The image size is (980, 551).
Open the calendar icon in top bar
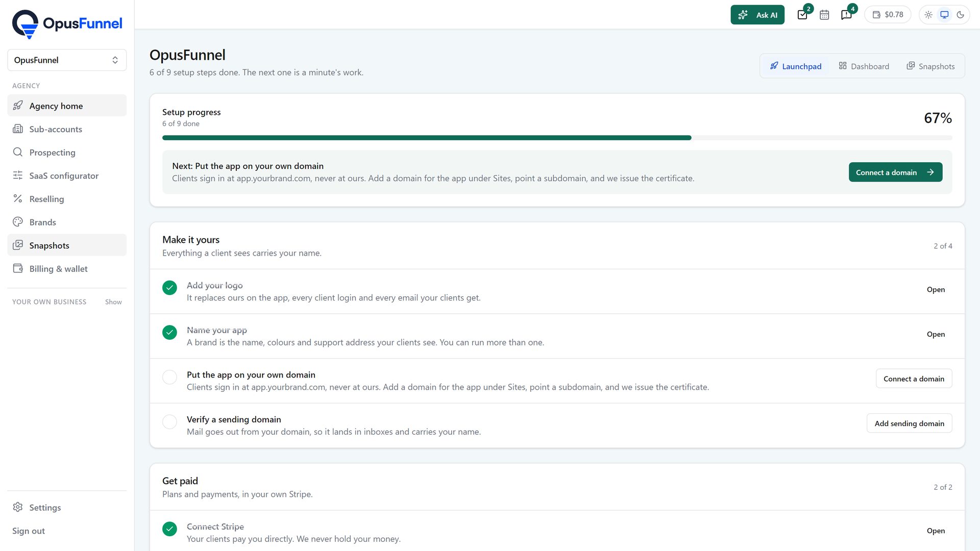(x=824, y=15)
